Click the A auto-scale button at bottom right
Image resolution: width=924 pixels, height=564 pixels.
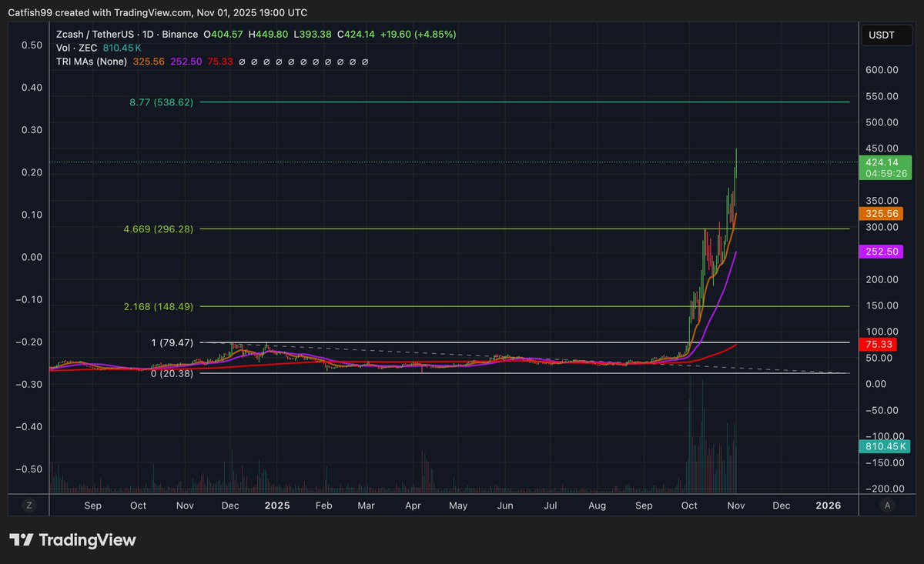coord(888,506)
